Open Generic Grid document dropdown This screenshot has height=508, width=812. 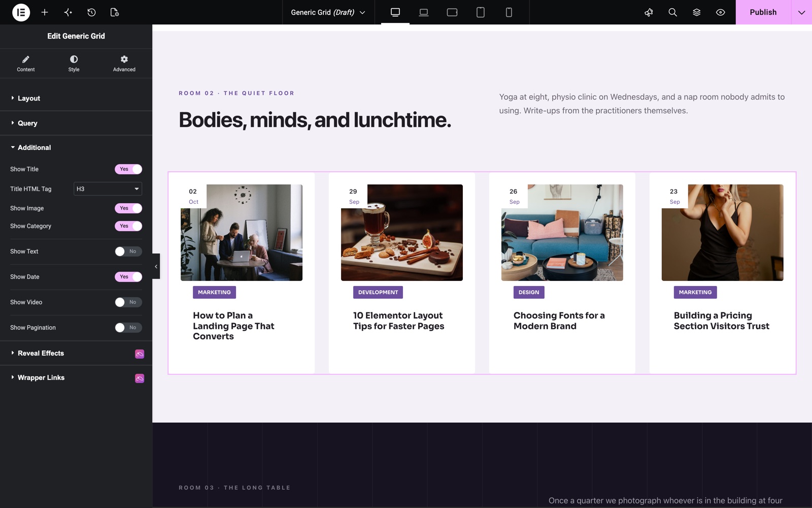coord(328,12)
